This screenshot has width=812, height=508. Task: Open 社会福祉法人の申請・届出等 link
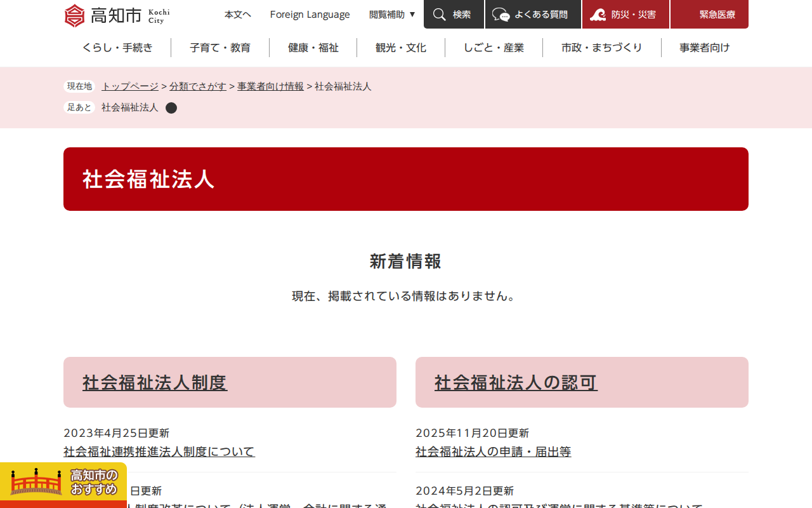pos(494,451)
